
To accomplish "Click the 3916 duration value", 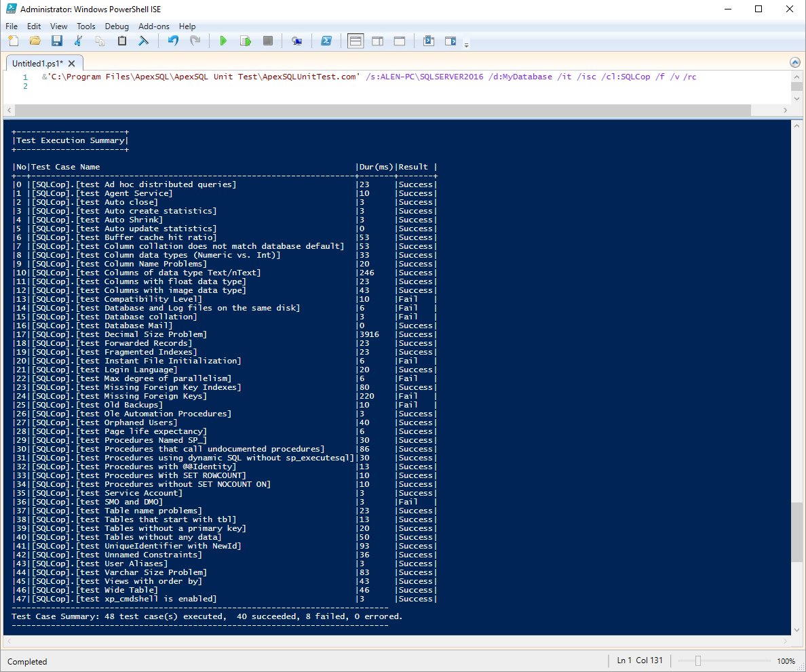I will point(369,334).
